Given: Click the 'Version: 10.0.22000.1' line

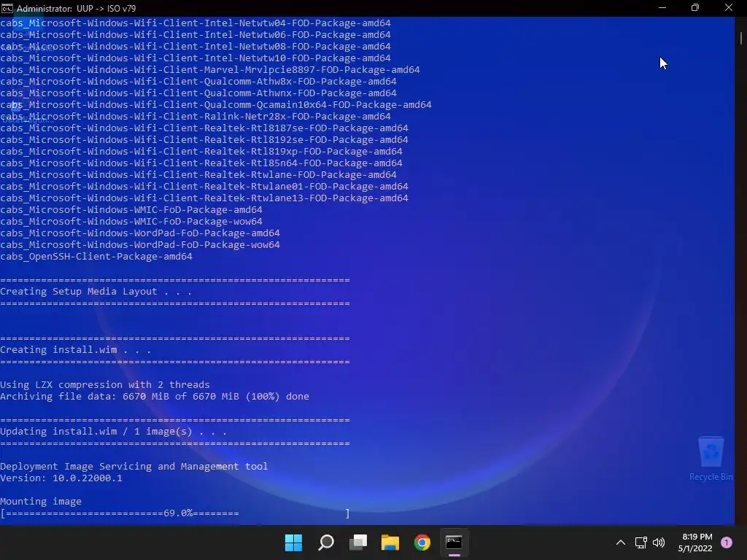Looking at the screenshot, I should (x=61, y=478).
